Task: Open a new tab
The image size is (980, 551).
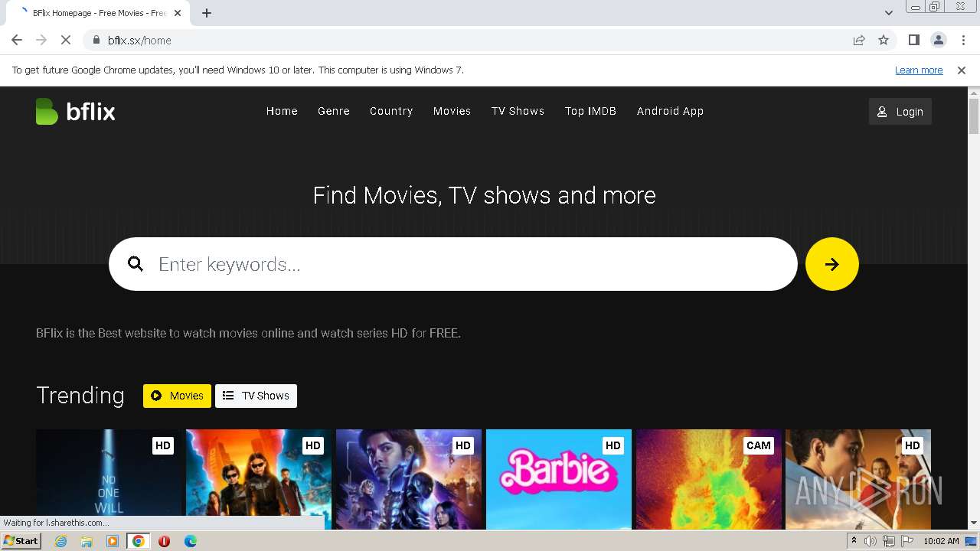Action: click(207, 13)
